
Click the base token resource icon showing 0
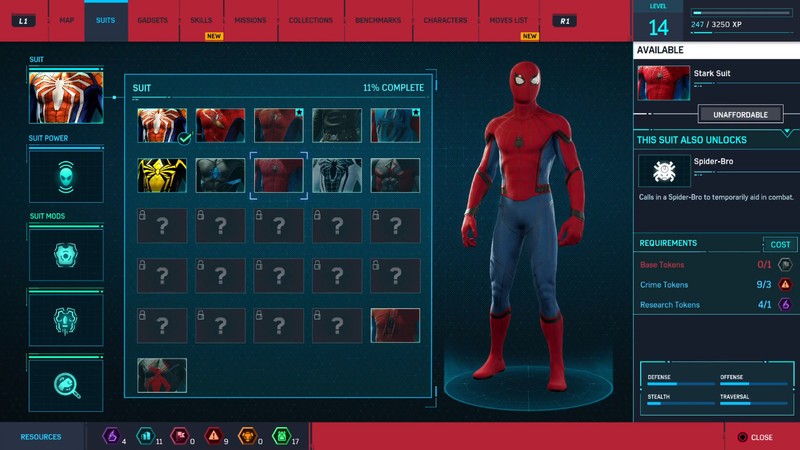(180, 436)
